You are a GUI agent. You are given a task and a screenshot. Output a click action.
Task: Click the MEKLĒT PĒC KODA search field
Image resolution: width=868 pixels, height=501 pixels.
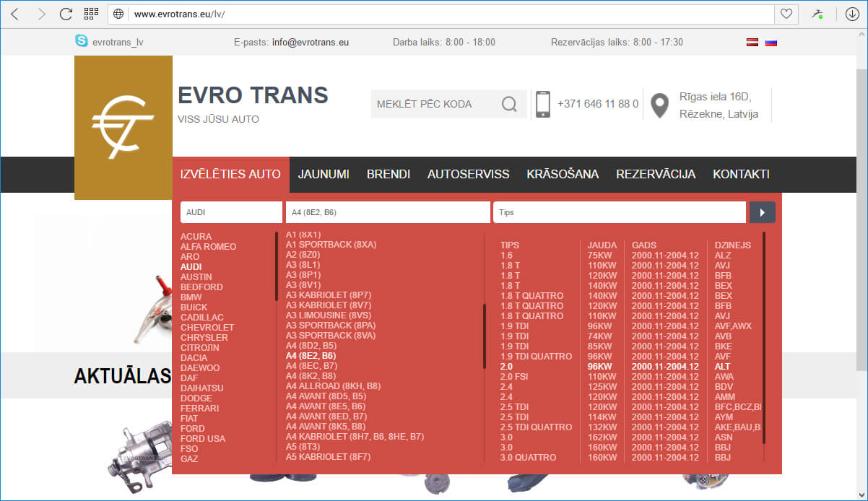(x=435, y=104)
